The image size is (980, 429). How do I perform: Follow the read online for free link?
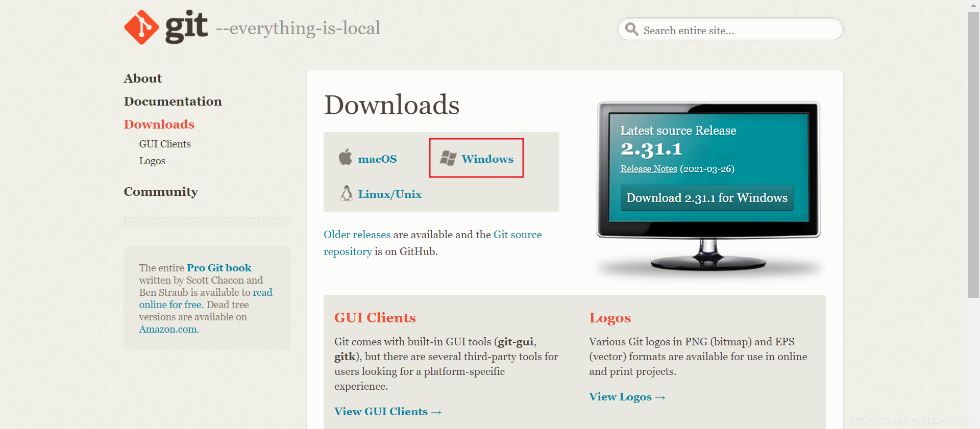[206, 298]
